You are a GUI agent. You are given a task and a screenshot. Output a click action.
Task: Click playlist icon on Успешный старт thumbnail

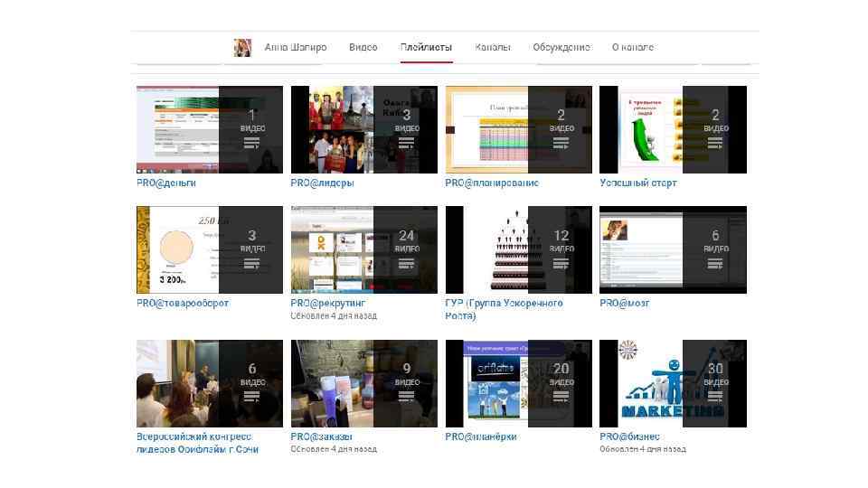715,144
